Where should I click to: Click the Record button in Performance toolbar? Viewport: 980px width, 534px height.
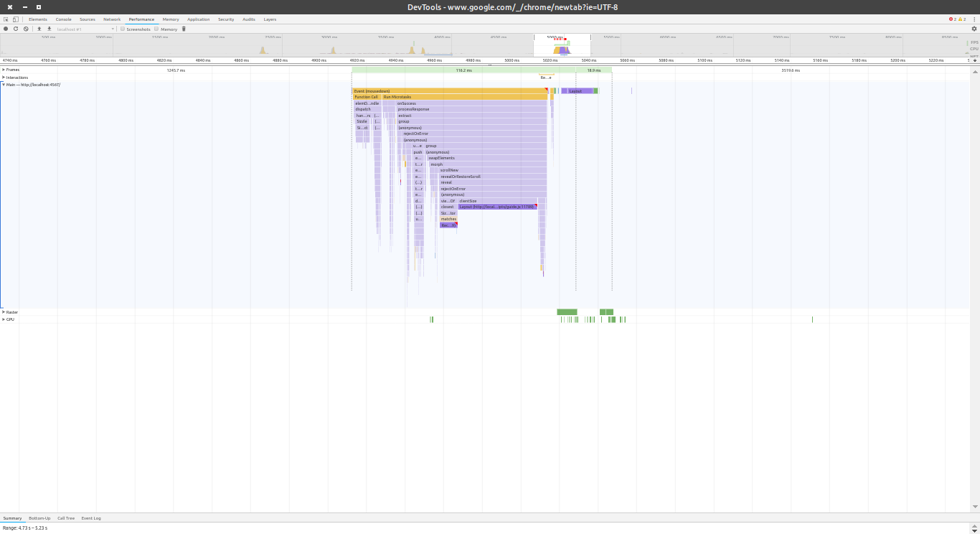click(x=6, y=29)
